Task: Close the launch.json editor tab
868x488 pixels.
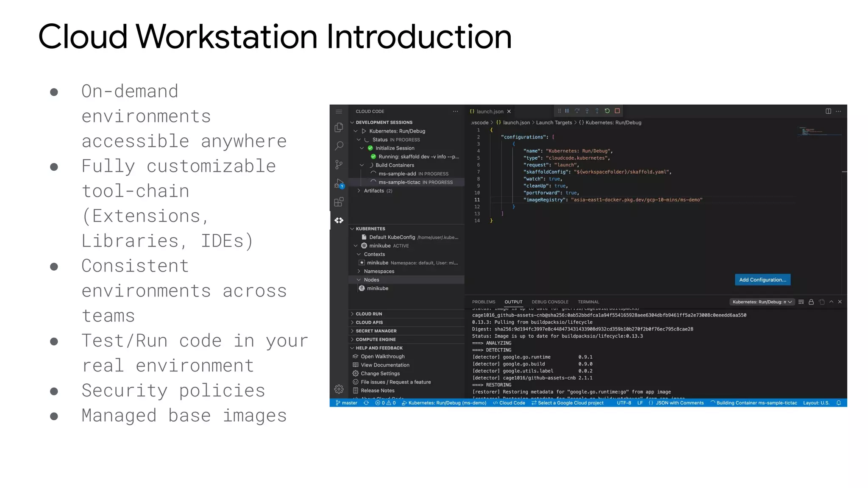Action: [x=509, y=111]
